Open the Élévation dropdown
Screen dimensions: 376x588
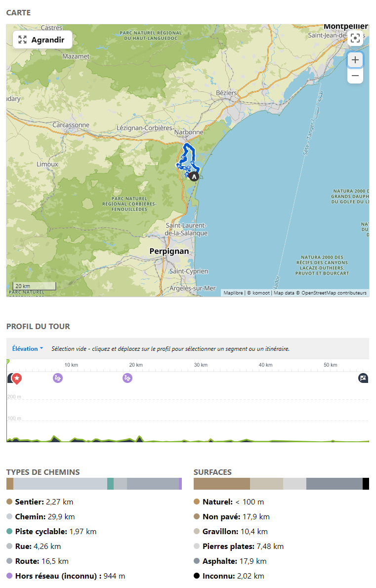point(28,349)
